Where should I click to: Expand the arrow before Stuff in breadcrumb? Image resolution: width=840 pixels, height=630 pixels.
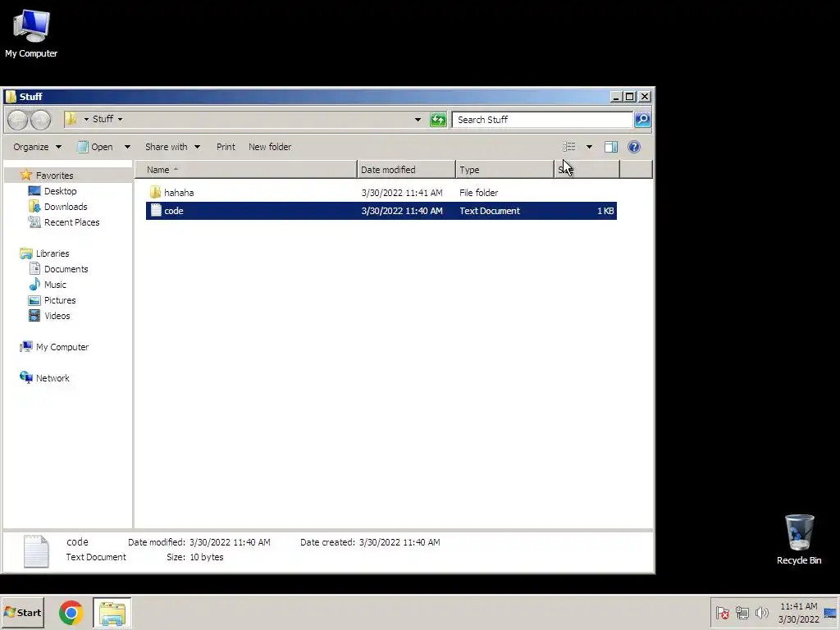pos(86,119)
